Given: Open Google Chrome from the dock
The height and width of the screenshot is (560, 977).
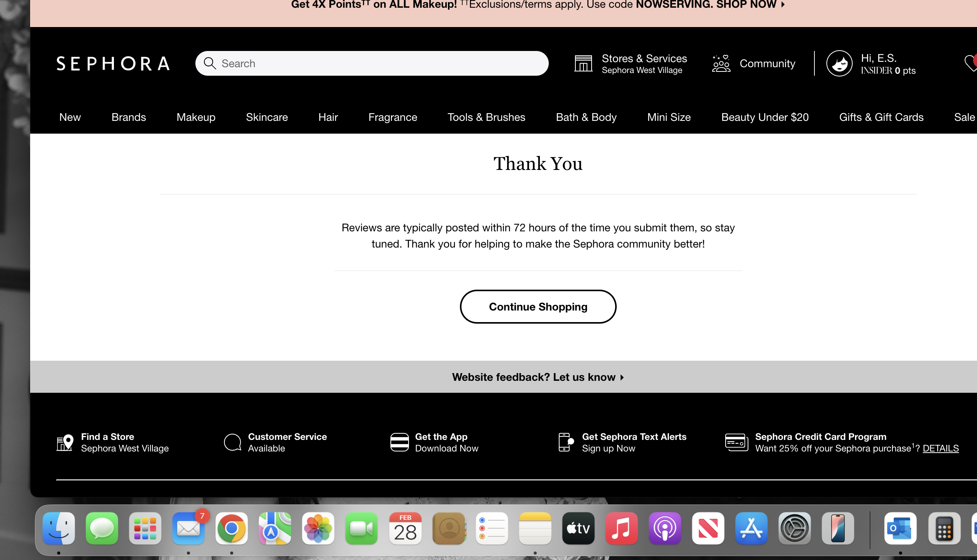Looking at the screenshot, I should pyautogui.click(x=231, y=528).
